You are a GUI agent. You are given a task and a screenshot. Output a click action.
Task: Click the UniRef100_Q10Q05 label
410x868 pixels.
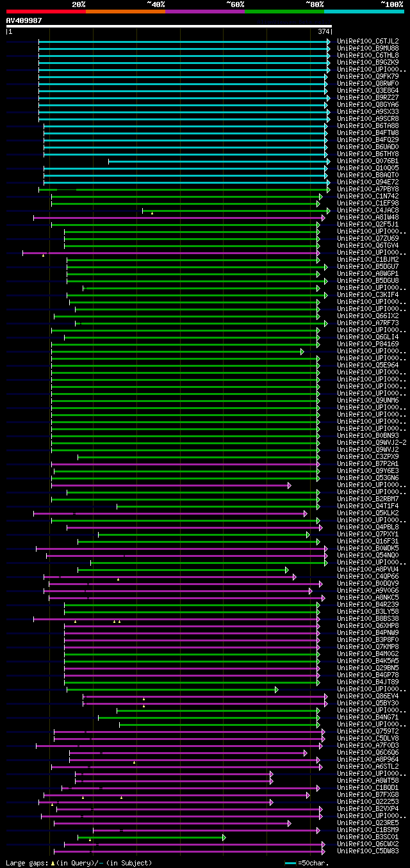(x=368, y=168)
